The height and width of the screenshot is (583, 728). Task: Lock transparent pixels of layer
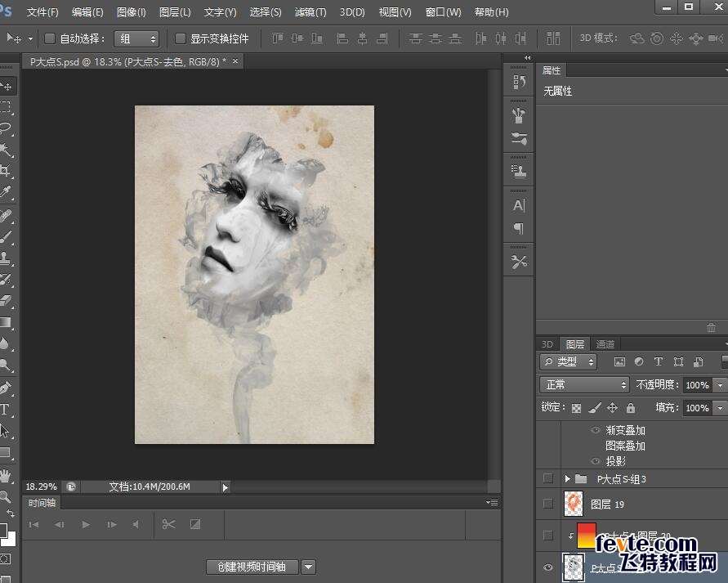pyautogui.click(x=576, y=408)
